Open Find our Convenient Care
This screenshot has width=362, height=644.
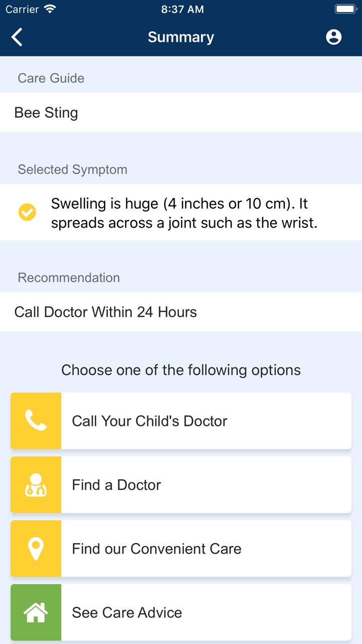pos(181,549)
